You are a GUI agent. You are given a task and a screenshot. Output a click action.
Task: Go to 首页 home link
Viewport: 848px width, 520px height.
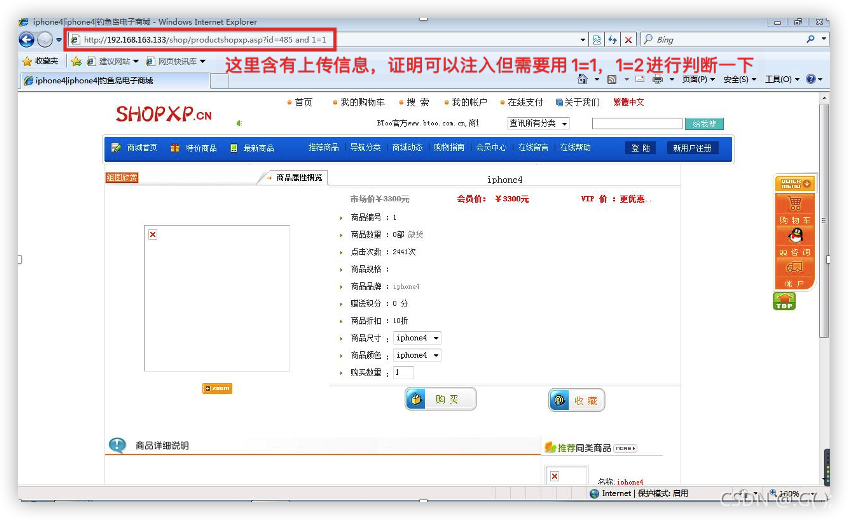pos(303,102)
